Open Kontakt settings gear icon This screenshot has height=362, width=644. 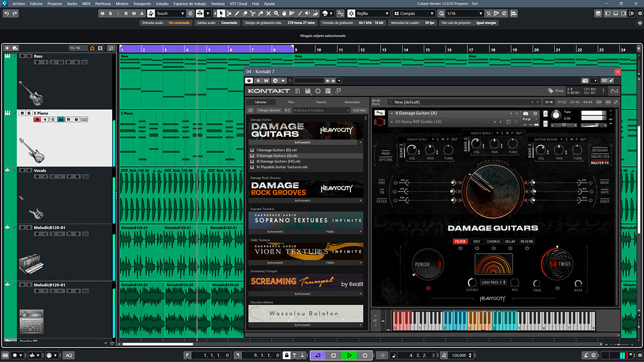(x=318, y=91)
